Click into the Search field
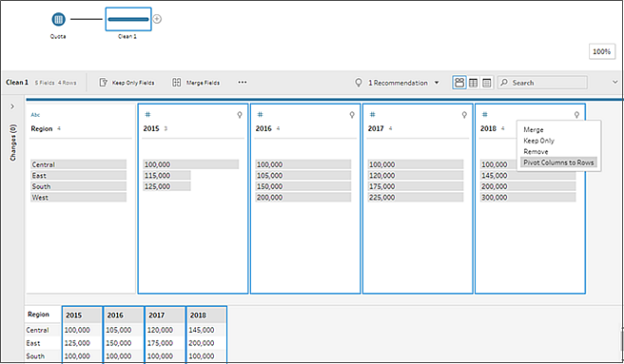The image size is (624, 364). click(542, 83)
